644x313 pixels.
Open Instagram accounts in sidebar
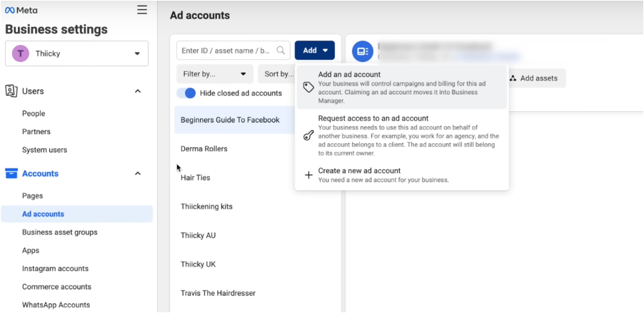pyautogui.click(x=55, y=269)
